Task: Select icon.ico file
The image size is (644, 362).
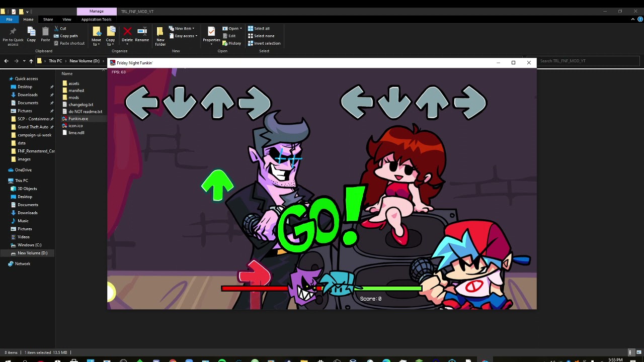Action: [76, 126]
